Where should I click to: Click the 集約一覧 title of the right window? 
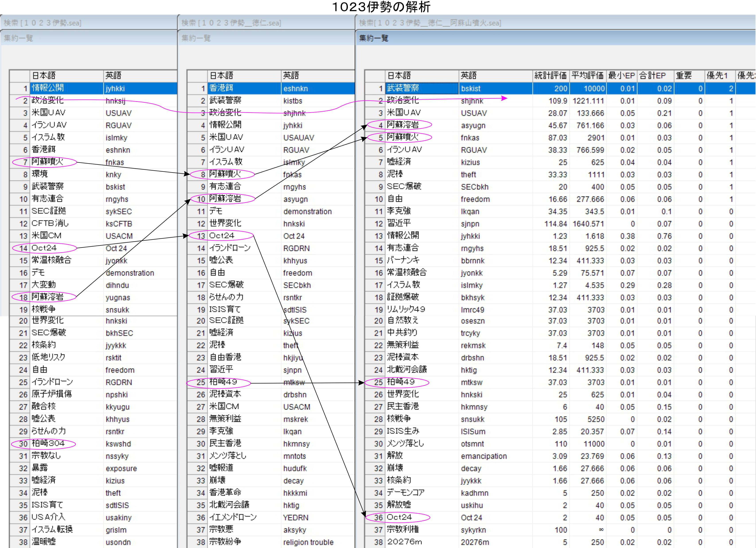[374, 38]
